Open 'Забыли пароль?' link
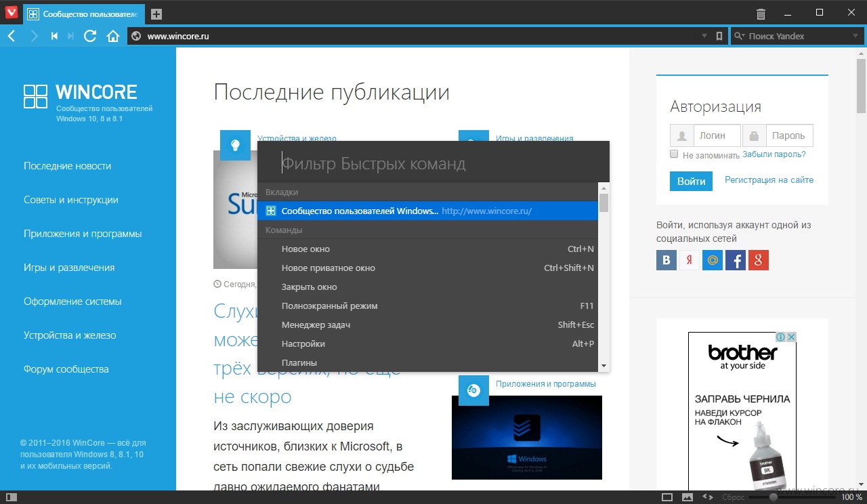Viewport: 867px width, 504px height. 774,154
